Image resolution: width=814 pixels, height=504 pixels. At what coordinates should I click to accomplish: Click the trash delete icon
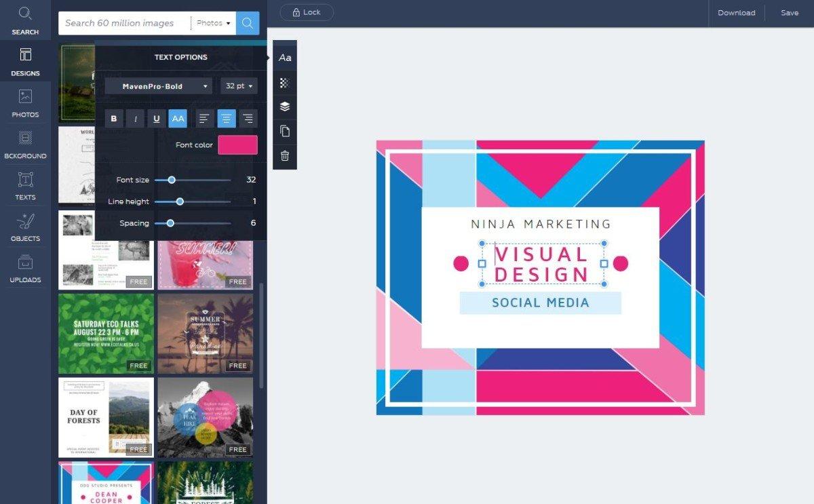coord(285,156)
